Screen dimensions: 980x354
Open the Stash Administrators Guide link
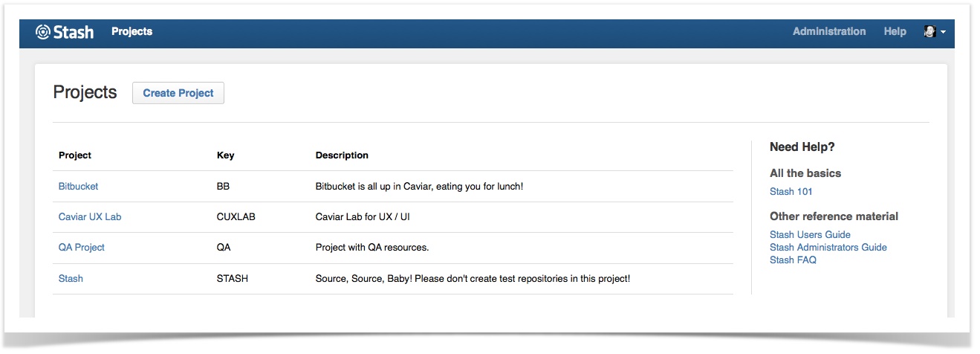point(828,248)
